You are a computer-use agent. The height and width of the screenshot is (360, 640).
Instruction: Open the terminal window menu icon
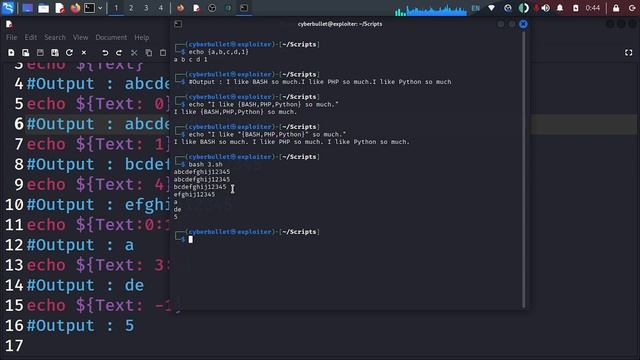click(x=178, y=24)
